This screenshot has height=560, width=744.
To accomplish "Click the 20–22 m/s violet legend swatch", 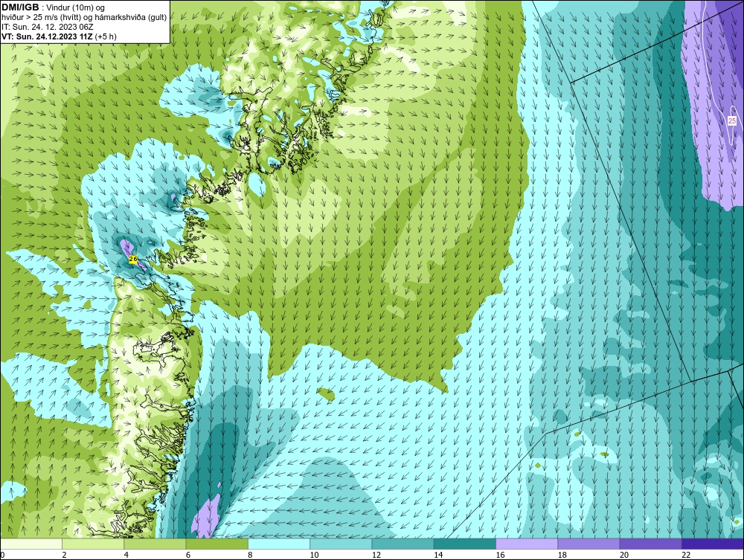I will tap(650, 544).
